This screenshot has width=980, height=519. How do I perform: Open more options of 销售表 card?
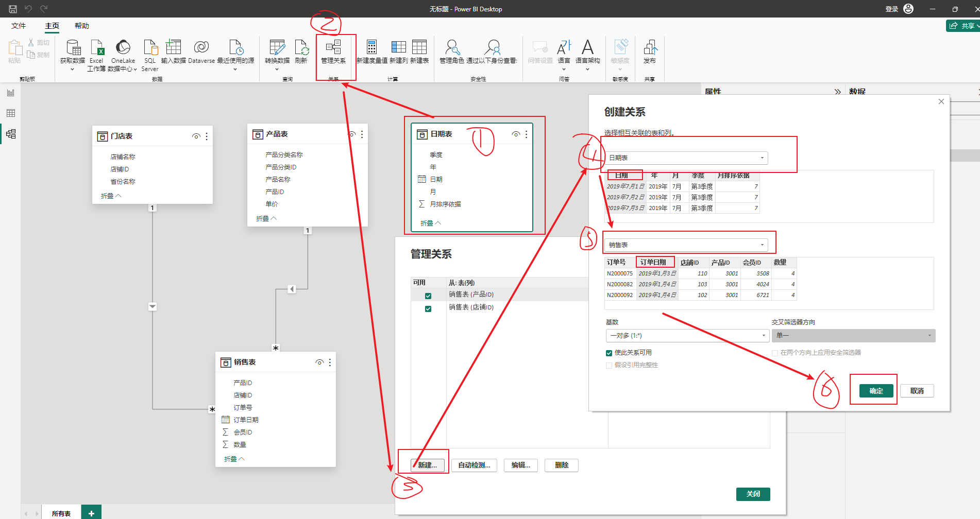330,362
